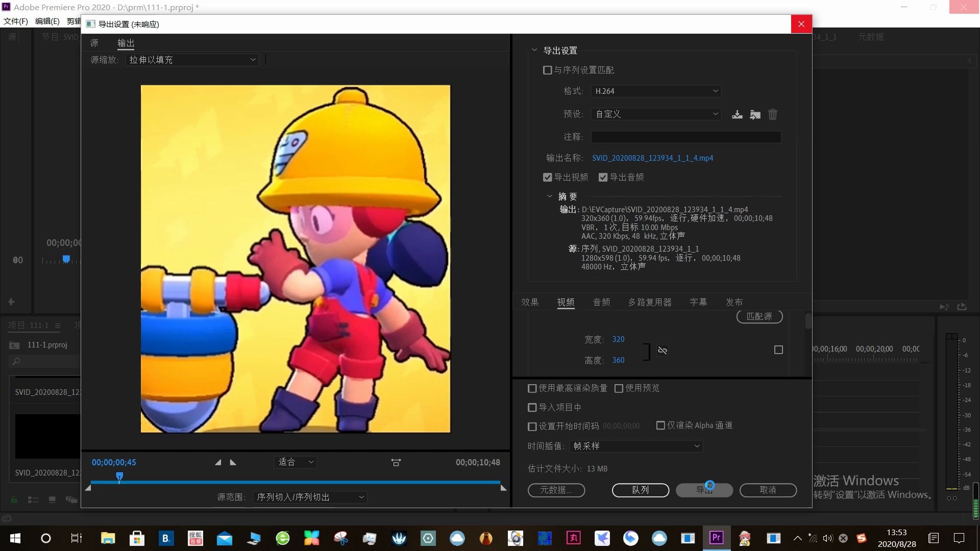980x551 pixels.
Task: Check import into project option
Action: [x=532, y=407]
